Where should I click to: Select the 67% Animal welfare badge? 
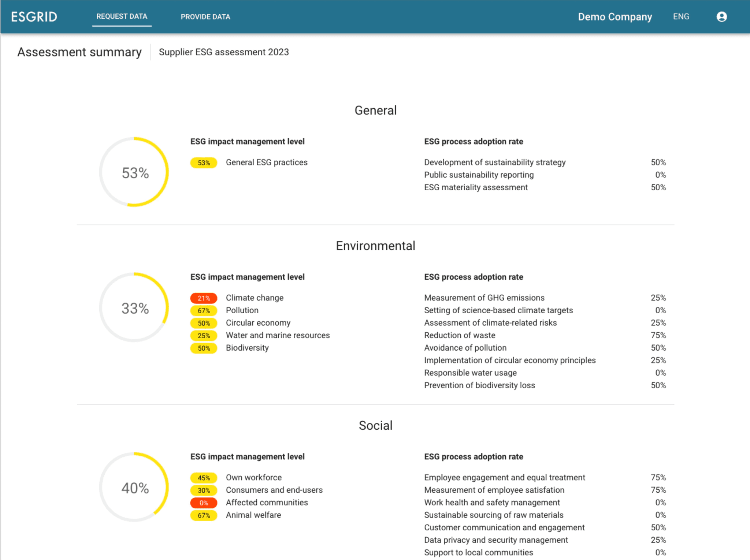(204, 515)
